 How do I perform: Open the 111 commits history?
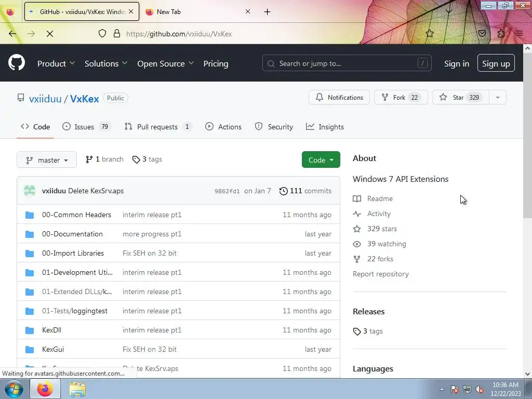click(305, 191)
